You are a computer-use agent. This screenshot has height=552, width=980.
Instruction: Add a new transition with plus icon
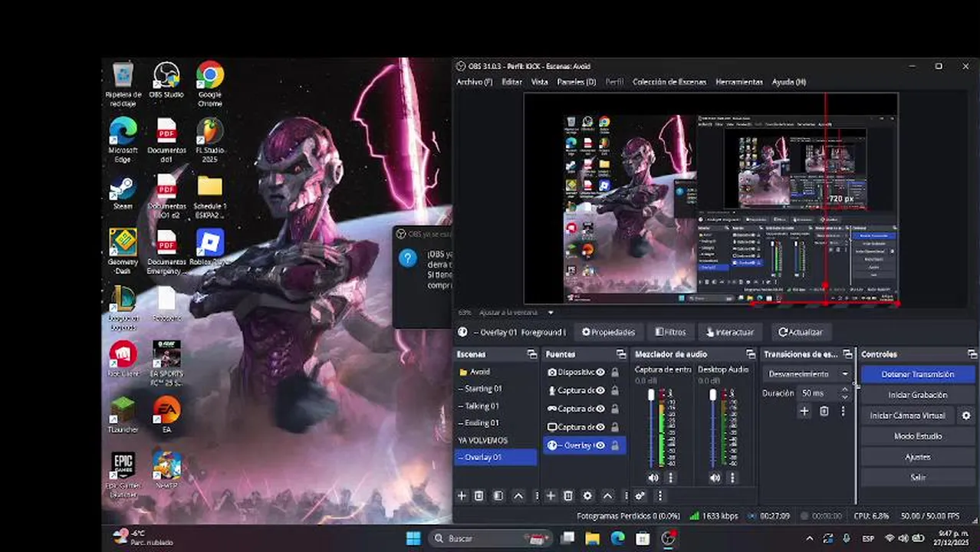coord(804,412)
